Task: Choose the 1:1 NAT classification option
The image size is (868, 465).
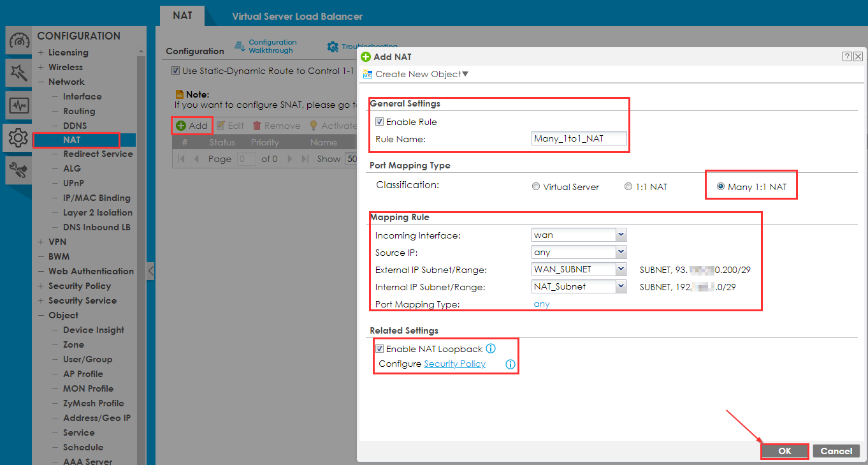Action: (628, 187)
